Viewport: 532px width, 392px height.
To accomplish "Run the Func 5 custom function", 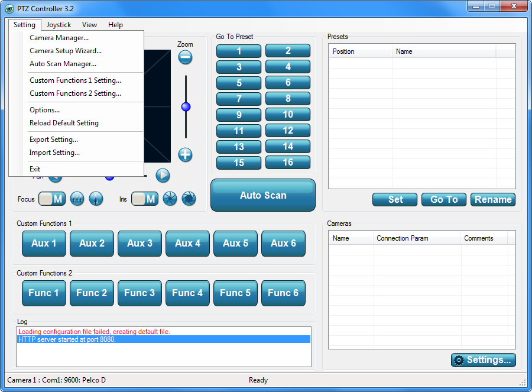I will [x=235, y=293].
